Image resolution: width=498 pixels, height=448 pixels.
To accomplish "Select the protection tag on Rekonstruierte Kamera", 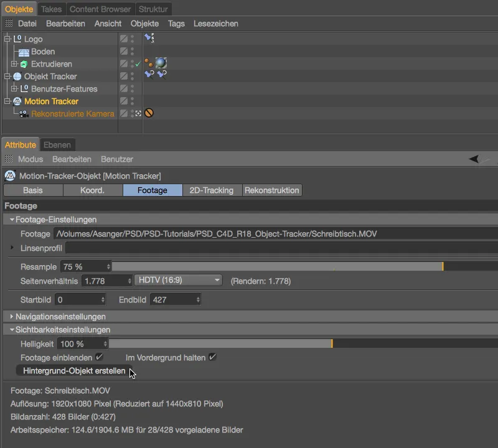I will click(149, 113).
